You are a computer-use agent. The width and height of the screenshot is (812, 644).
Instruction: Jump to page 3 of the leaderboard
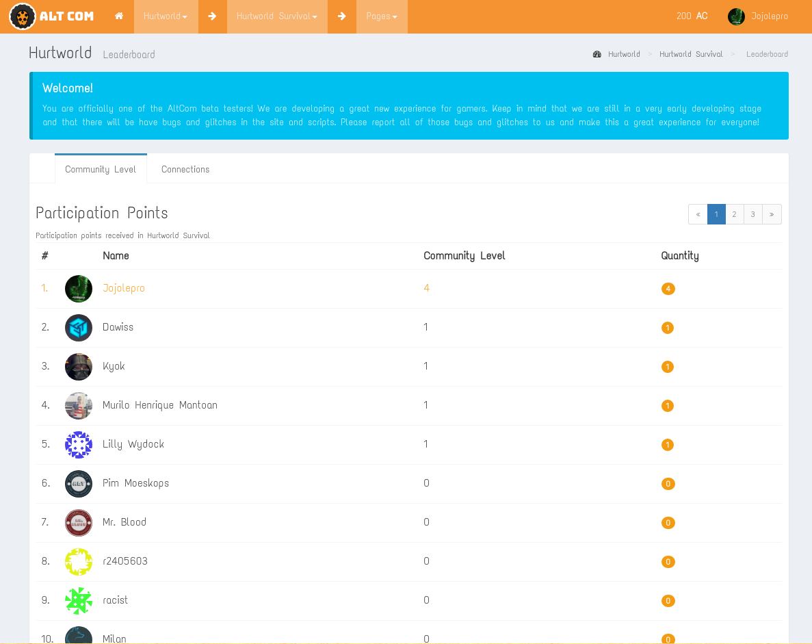(x=752, y=214)
